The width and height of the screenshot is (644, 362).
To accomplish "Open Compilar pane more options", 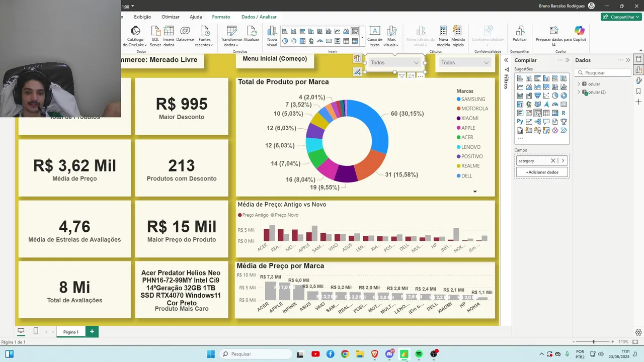I will tap(559, 60).
